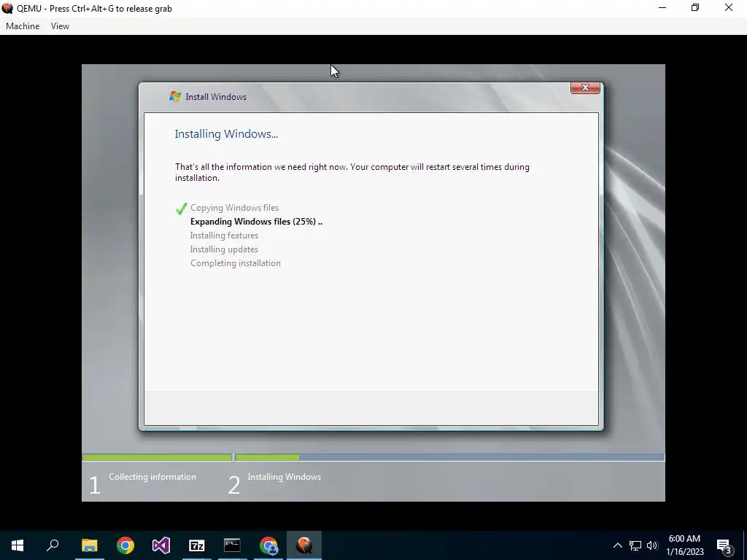
Task: Open the volume speaker tray icon
Action: tap(653, 545)
